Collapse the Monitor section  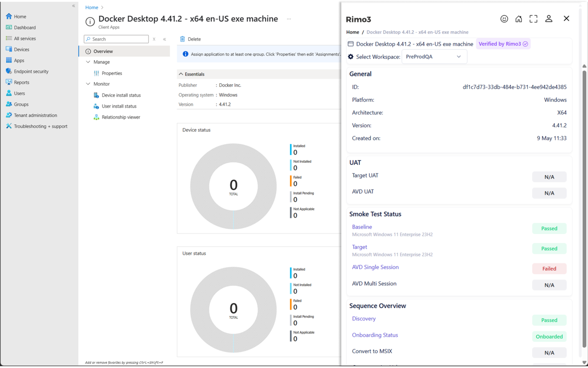88,84
